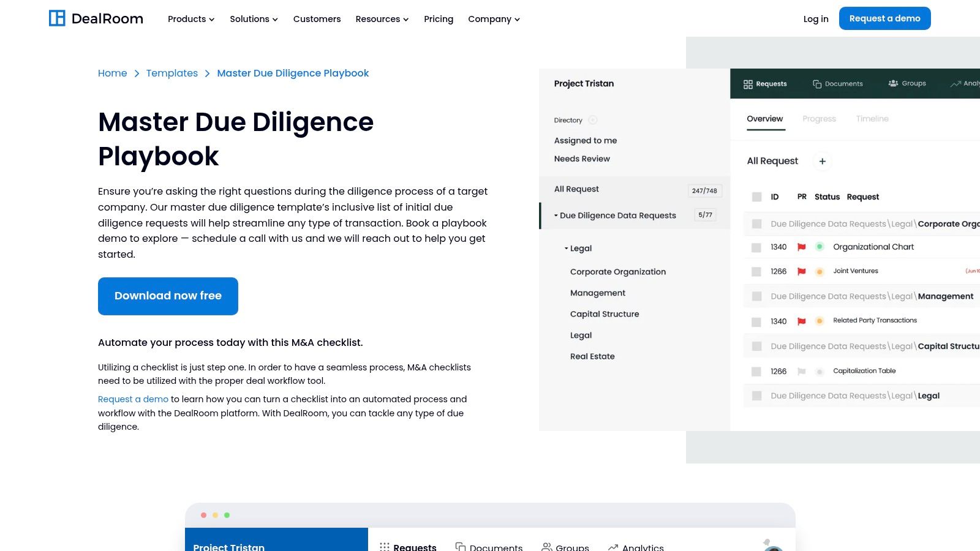980x551 pixels.
Task: Click the 5/77 count badge
Action: (x=705, y=215)
